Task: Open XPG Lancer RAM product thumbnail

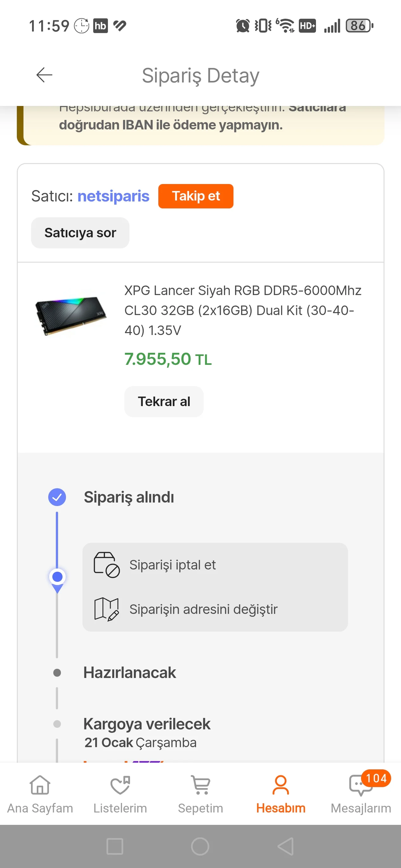Action: click(71, 315)
